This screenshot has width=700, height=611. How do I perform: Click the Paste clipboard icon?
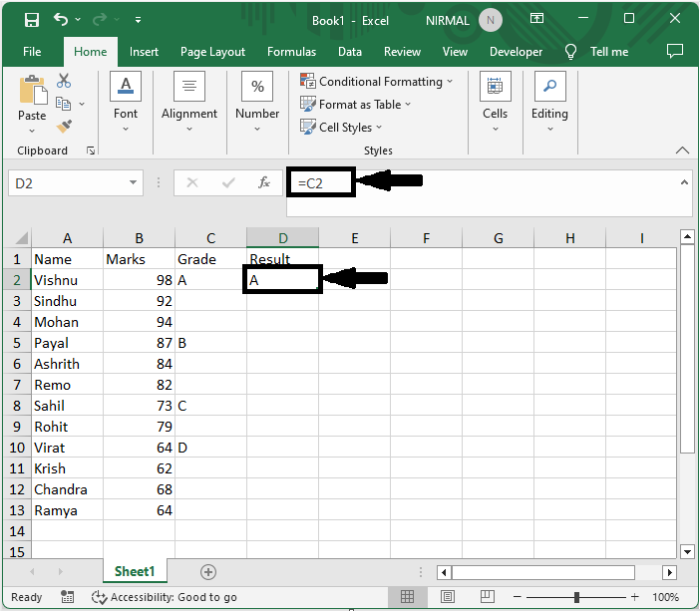click(x=32, y=91)
